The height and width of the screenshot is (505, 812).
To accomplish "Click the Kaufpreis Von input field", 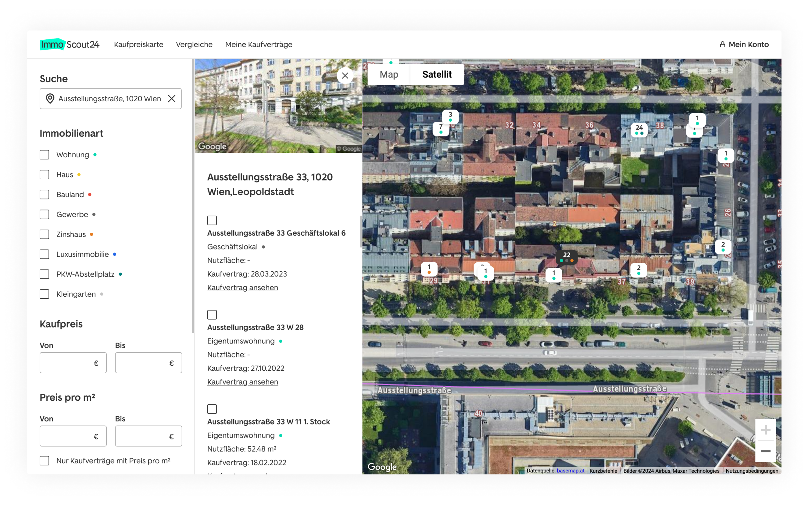I will tap(73, 363).
